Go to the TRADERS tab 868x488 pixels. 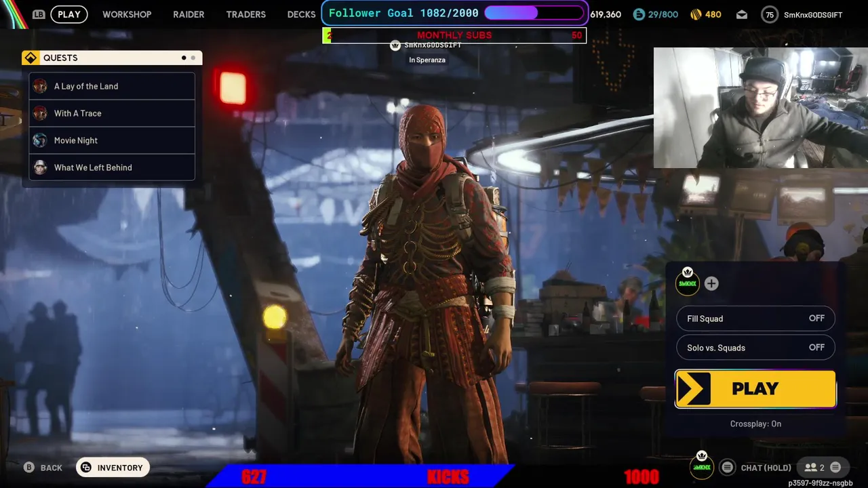point(245,14)
